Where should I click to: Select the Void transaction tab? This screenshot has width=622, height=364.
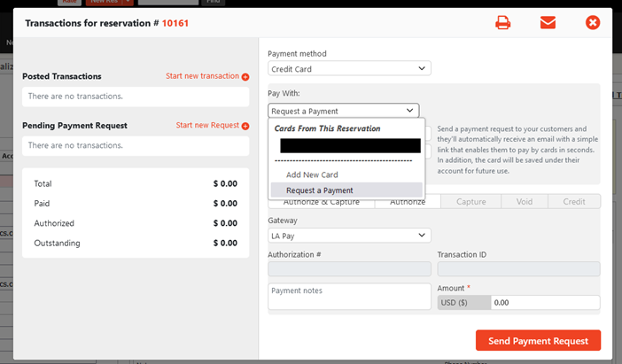525,202
